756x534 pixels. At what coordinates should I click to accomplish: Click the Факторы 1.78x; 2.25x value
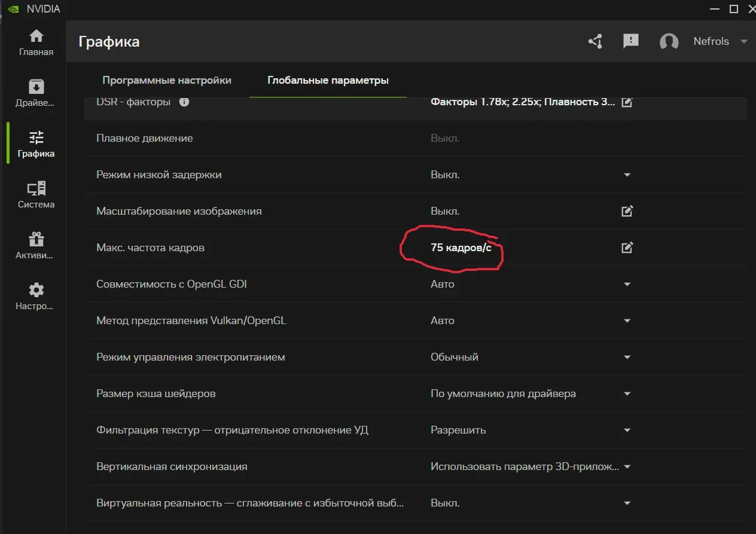click(523, 102)
